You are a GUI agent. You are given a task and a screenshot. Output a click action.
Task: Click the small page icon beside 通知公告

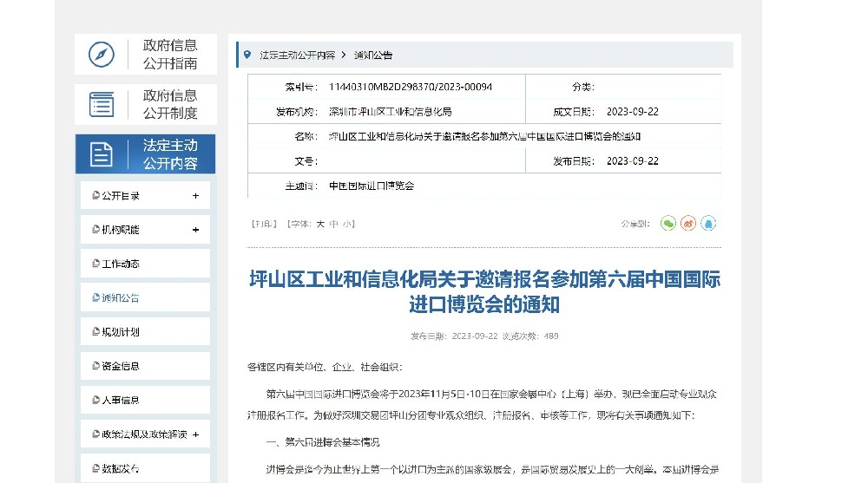(x=95, y=297)
